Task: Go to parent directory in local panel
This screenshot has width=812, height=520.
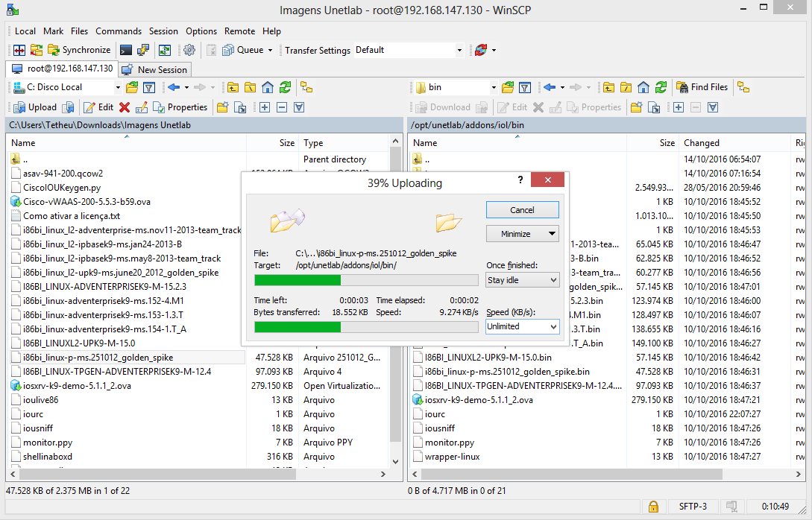Action: [233, 87]
